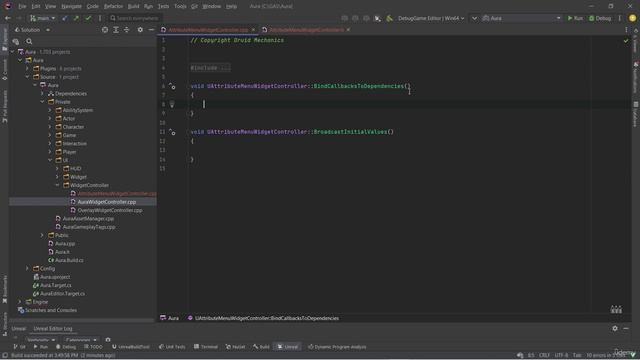Open the Build menu

133,6
